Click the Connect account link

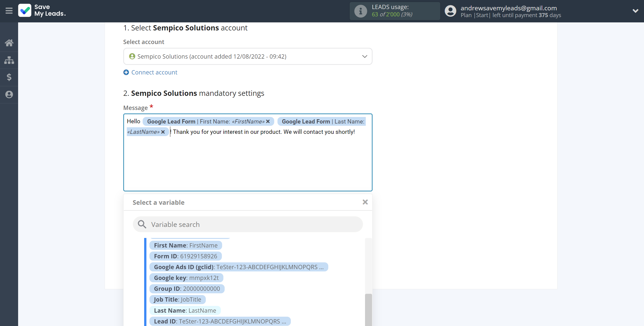click(x=154, y=72)
